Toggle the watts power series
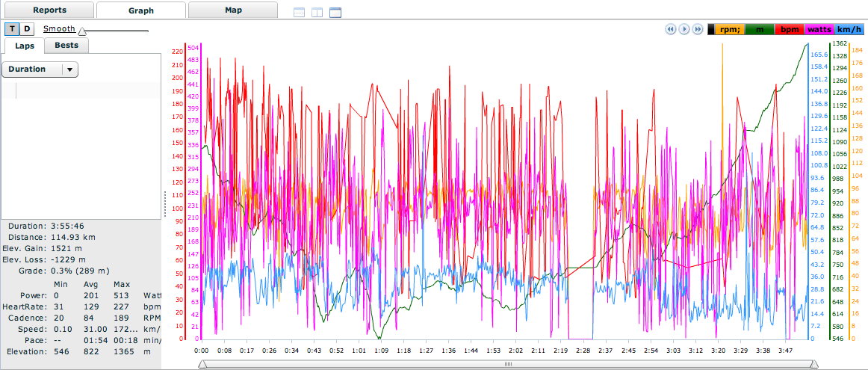The image size is (868, 370). pyautogui.click(x=819, y=29)
